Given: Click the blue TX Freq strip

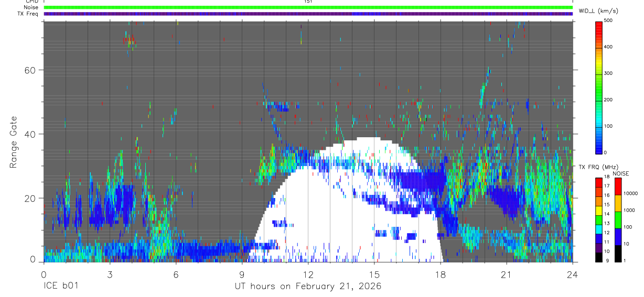Looking at the screenshot, I should [308, 14].
